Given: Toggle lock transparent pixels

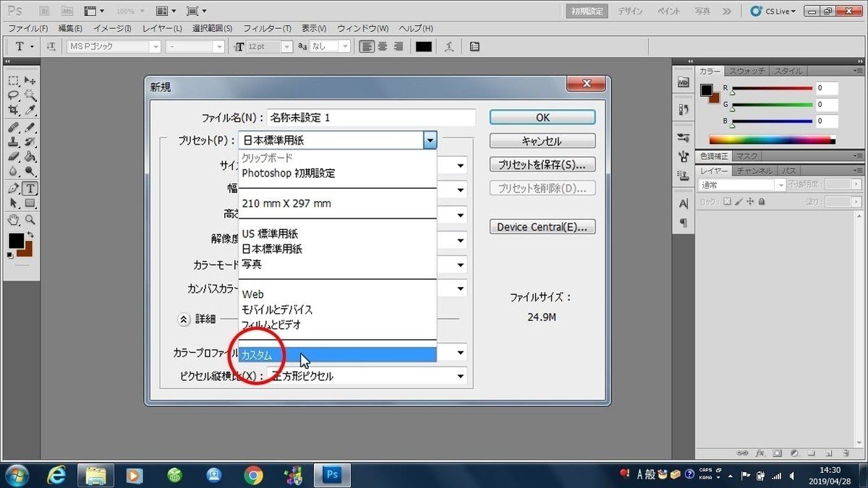Looking at the screenshot, I should click(x=727, y=202).
